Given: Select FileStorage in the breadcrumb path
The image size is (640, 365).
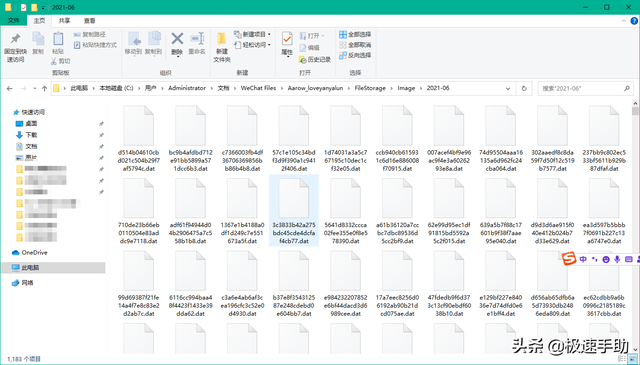Looking at the screenshot, I should click(370, 88).
